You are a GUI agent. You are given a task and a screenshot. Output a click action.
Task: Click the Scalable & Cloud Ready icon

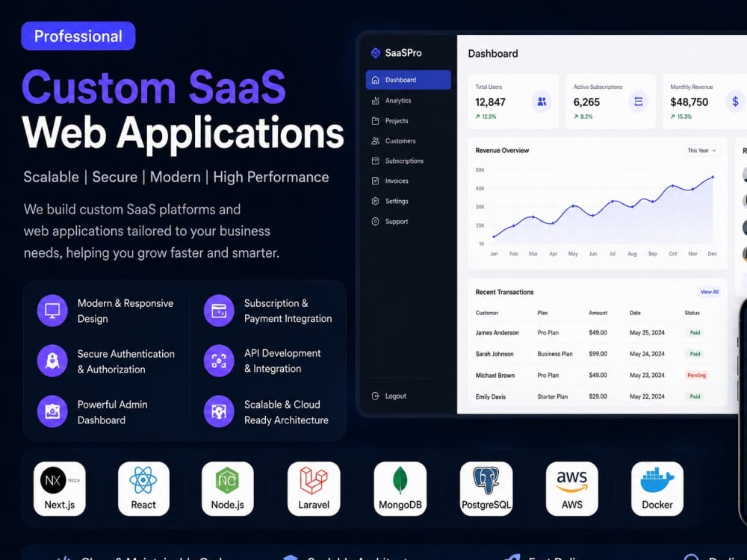[x=219, y=411]
